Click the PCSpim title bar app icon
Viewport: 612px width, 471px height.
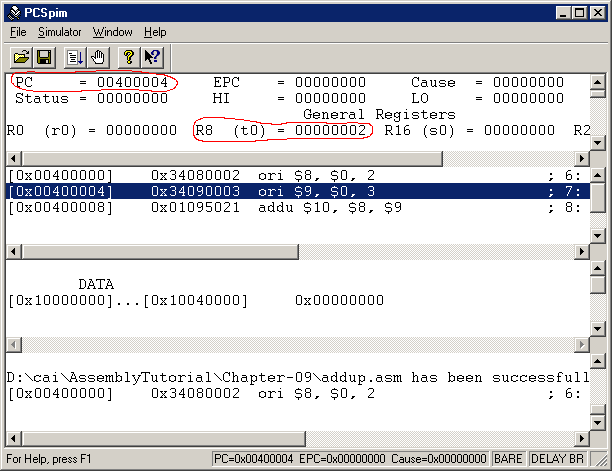12,12
